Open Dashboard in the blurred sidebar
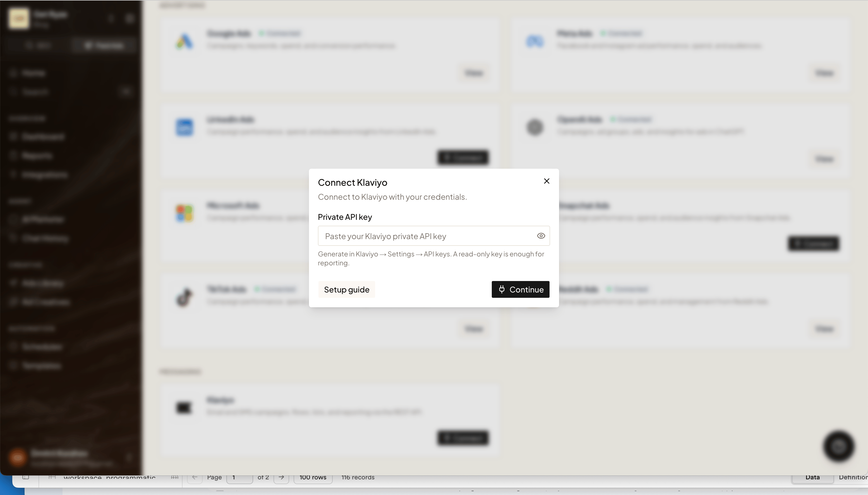The image size is (868, 495). (43, 137)
